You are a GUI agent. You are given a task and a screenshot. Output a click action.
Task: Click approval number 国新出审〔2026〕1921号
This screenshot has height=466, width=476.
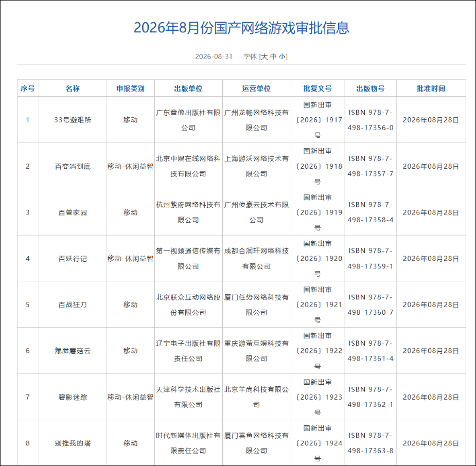click(x=319, y=304)
